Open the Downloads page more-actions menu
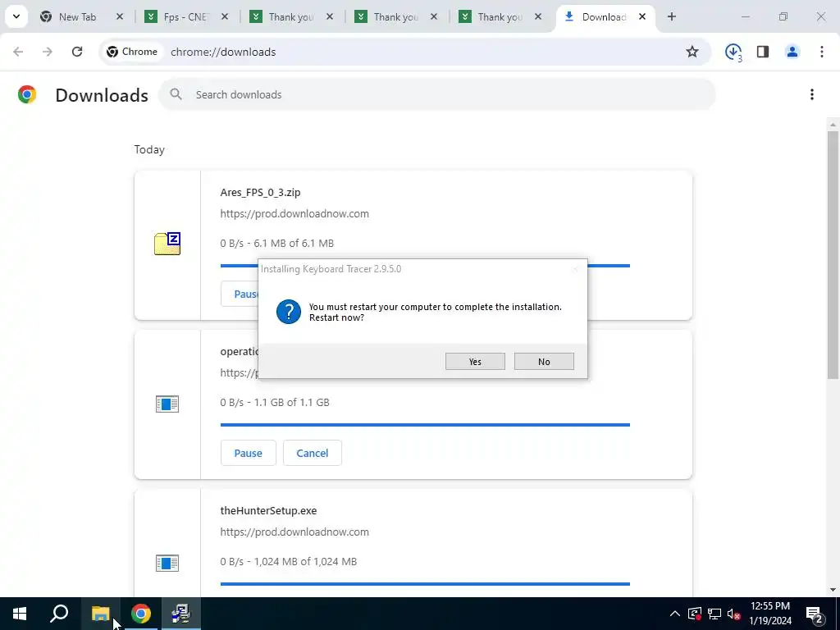This screenshot has height=630, width=840. (x=812, y=94)
